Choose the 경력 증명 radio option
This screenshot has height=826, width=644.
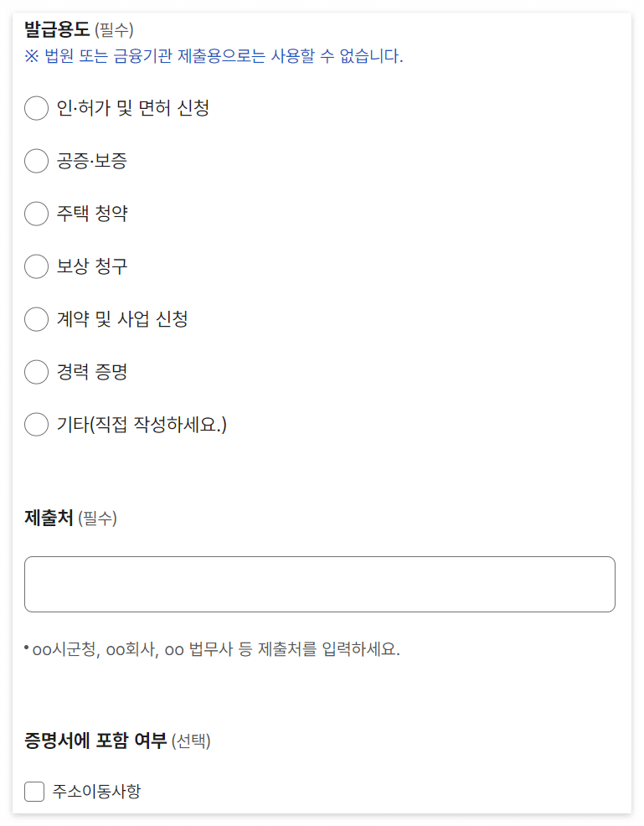tap(36, 372)
